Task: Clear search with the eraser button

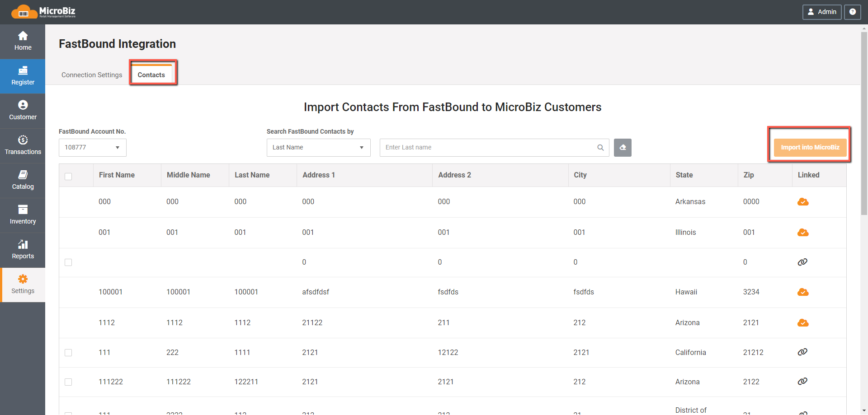Action: [x=623, y=148]
